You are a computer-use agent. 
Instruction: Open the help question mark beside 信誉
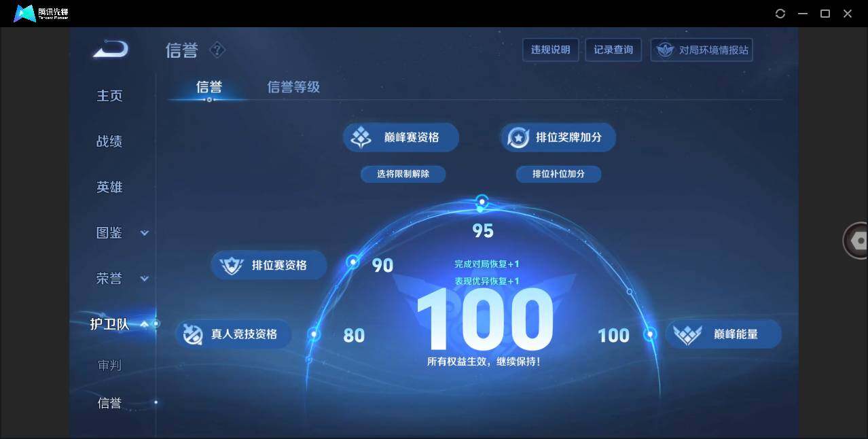[x=217, y=50]
